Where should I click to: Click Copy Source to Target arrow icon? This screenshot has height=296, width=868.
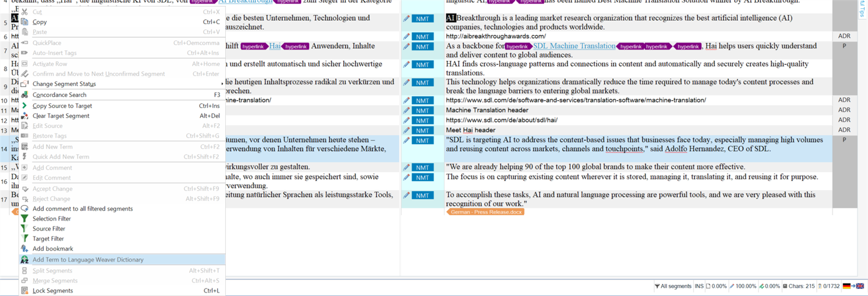pos(24,106)
